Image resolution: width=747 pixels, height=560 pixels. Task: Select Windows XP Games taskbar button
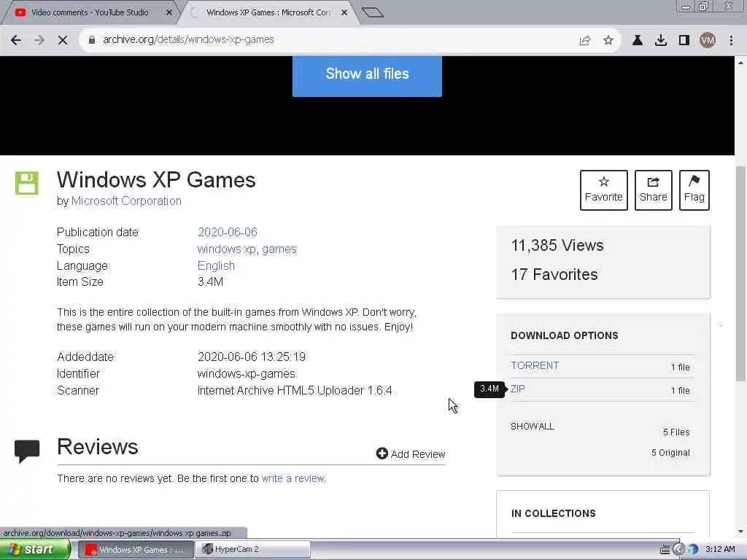pos(135,550)
